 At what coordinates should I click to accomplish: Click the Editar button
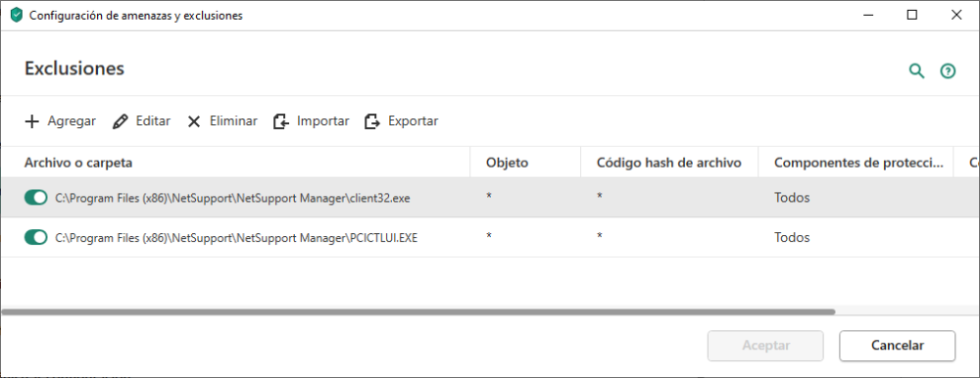point(141,121)
